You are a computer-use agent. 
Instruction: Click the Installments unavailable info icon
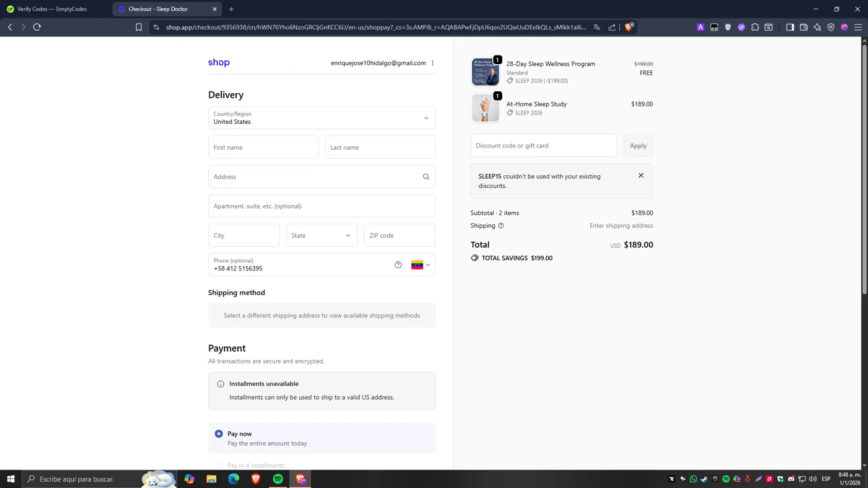click(220, 384)
